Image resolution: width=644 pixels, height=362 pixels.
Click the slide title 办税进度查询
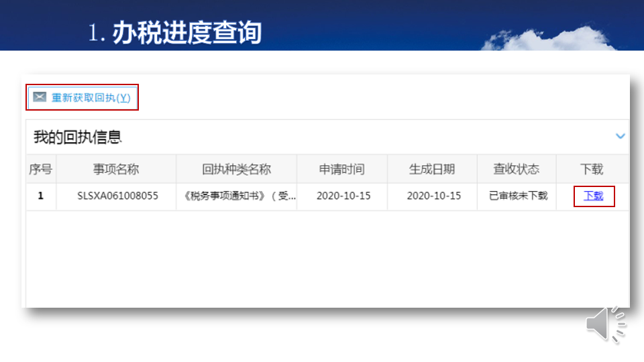187,33
